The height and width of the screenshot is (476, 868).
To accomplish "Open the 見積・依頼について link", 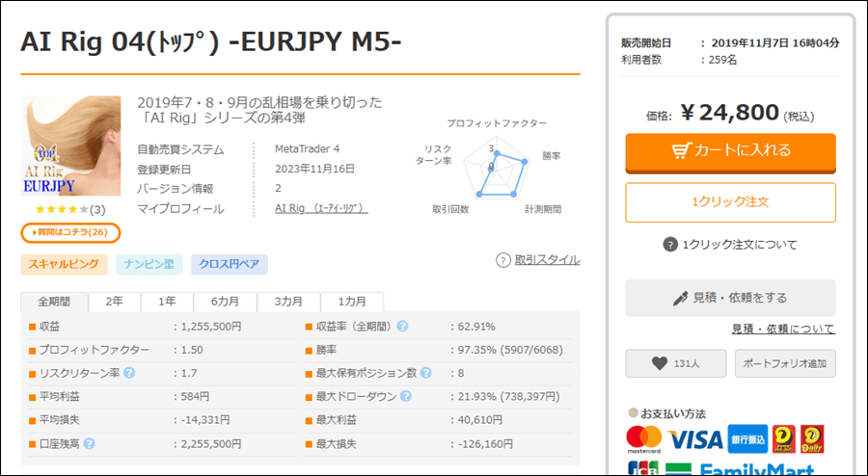I will [x=783, y=329].
